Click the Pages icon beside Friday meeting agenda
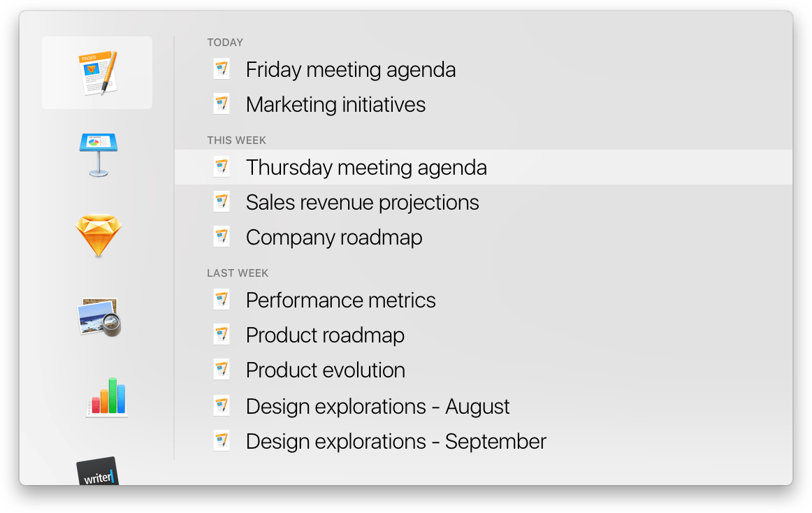Screen dimensions: 812x513 [222, 68]
